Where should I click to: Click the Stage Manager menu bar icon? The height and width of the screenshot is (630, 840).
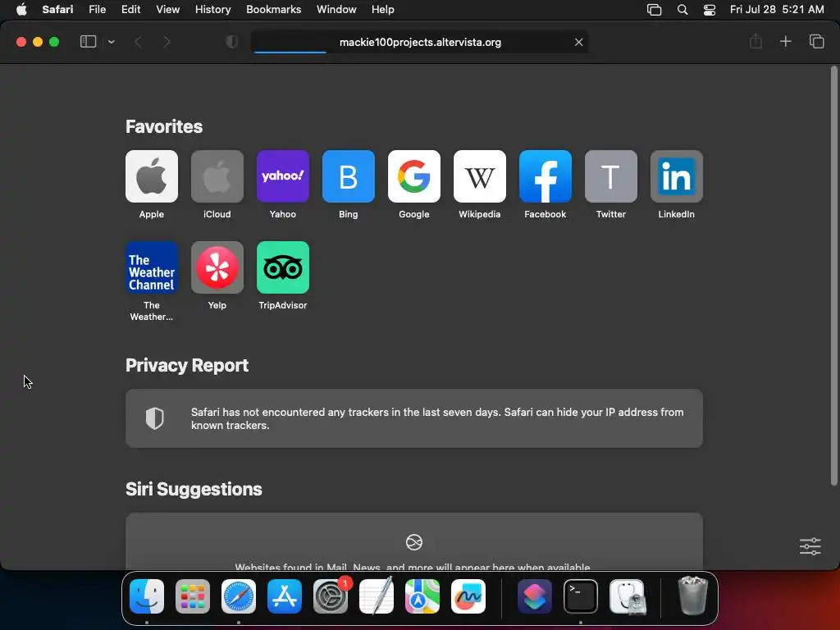(x=654, y=10)
